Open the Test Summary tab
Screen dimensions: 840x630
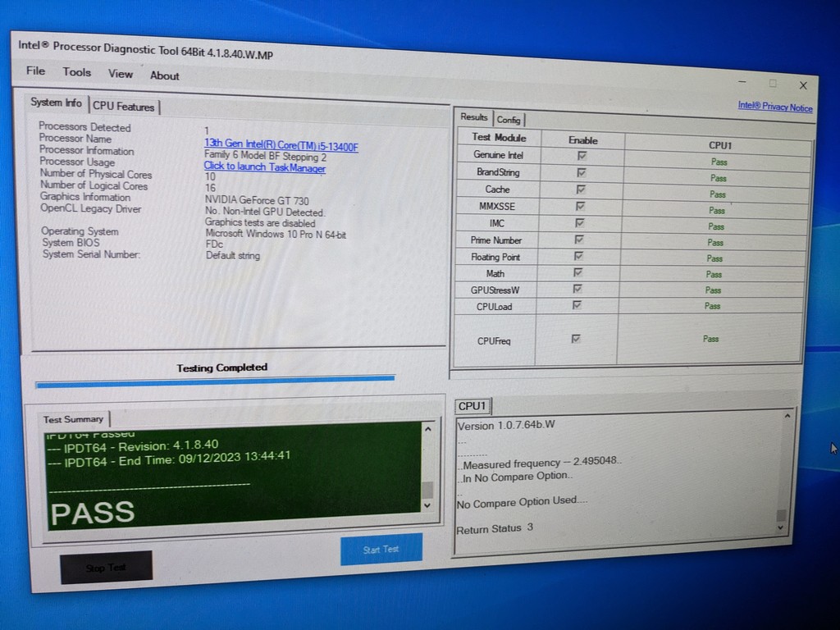(73, 419)
